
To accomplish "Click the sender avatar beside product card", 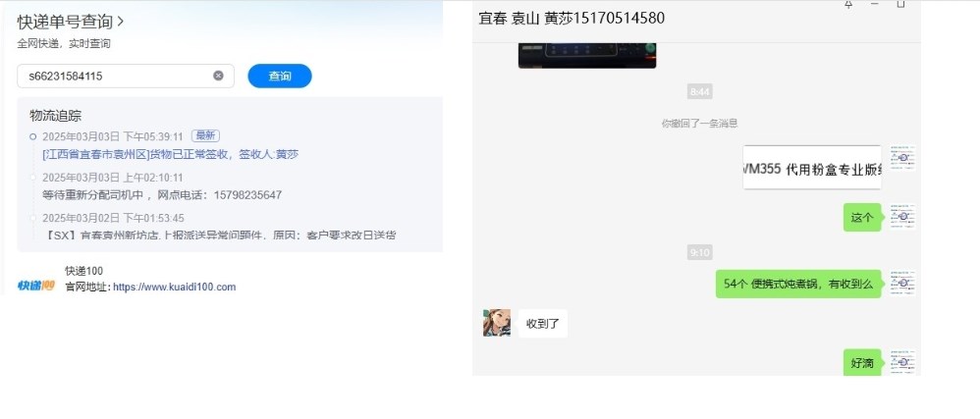I will (901, 158).
